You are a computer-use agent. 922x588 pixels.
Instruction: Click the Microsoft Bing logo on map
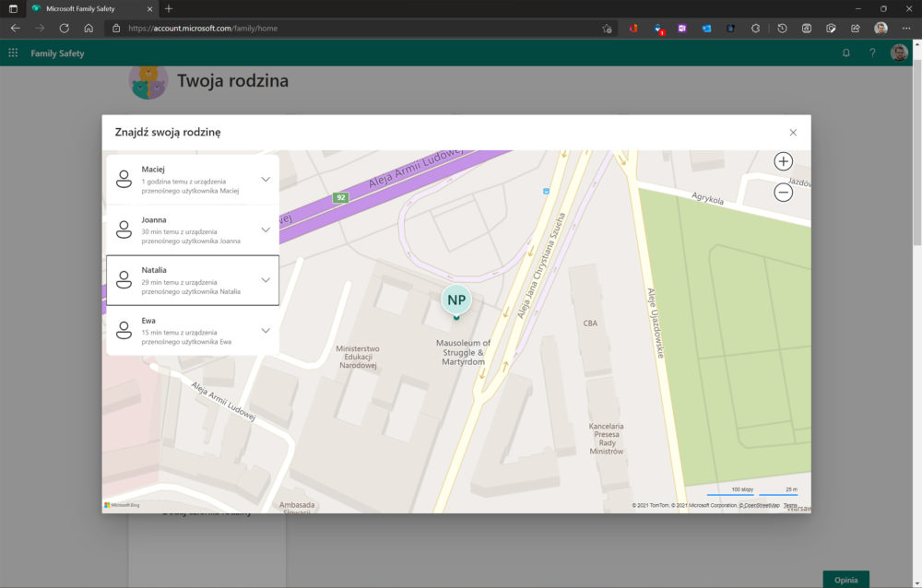[x=122, y=505]
